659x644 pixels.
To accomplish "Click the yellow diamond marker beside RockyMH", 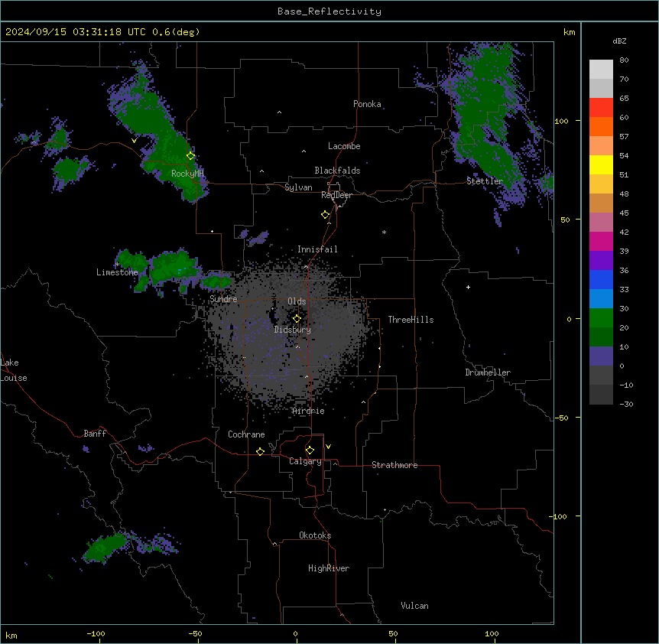I will (x=190, y=155).
